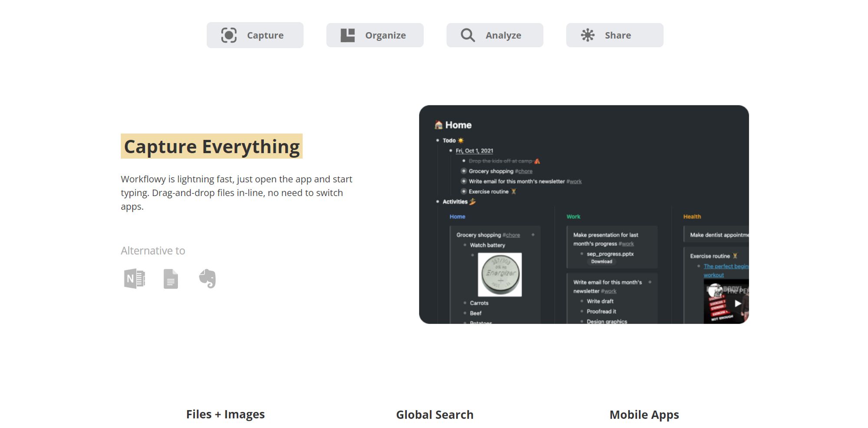This screenshot has width=868, height=428.
Task: Select the Health column header
Action: point(692,216)
